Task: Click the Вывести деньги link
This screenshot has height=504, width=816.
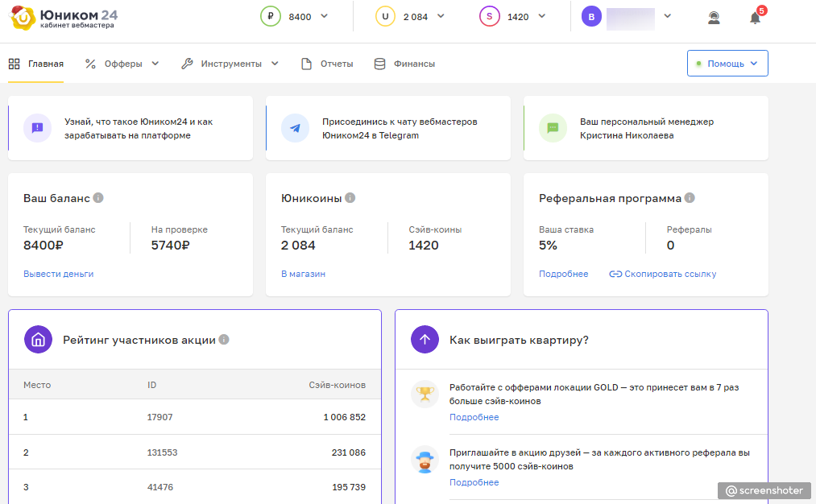Action: 58,274
